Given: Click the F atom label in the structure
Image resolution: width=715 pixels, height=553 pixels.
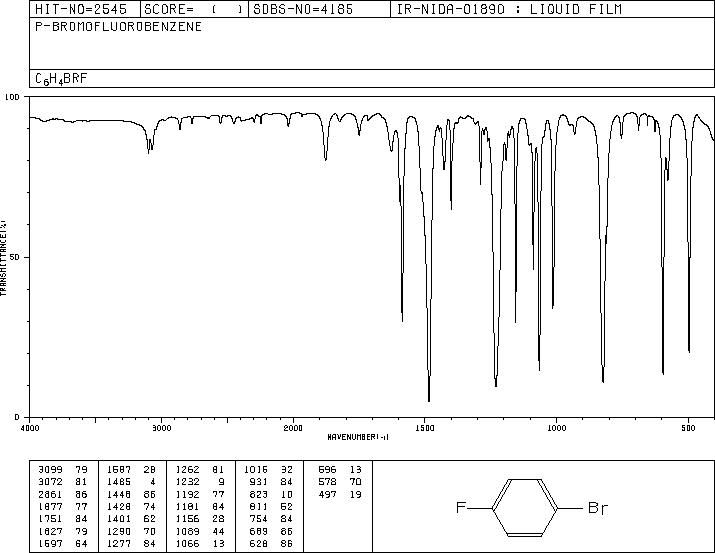Looking at the screenshot, I should tap(461, 507).
